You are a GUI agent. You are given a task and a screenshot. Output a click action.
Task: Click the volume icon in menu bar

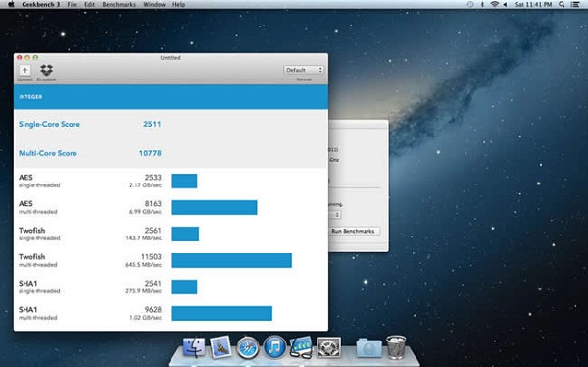505,5
